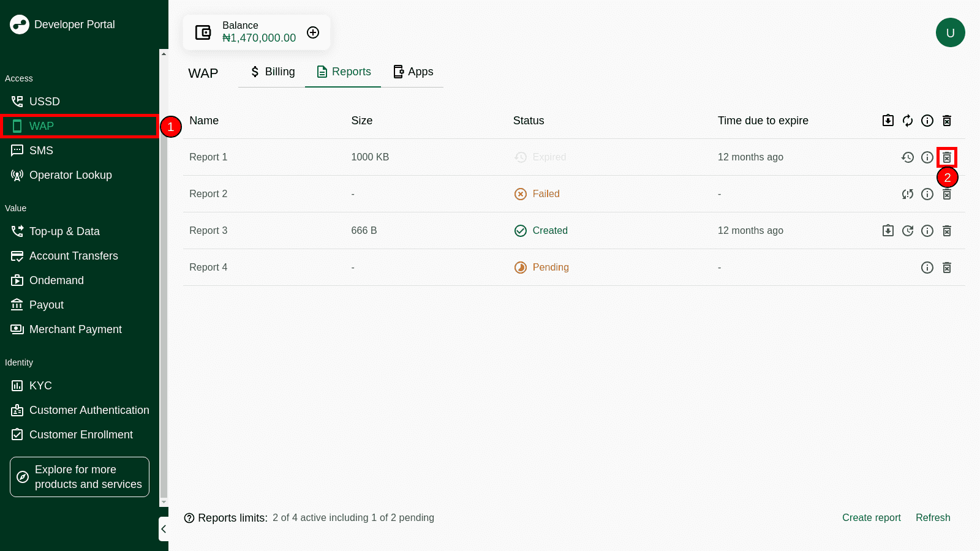Click the restore history icon for Report 1
The image size is (980, 551).
908,157
